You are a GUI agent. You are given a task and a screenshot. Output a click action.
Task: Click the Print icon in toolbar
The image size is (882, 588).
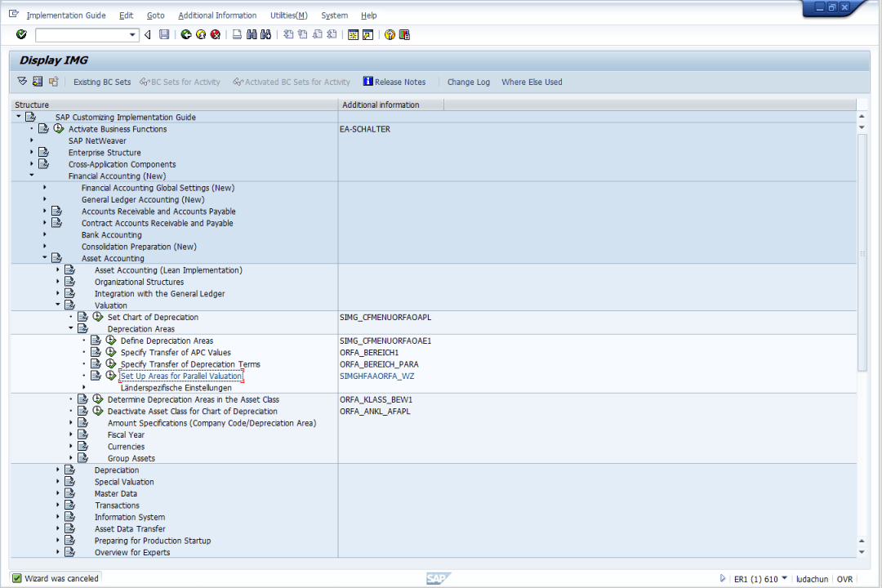click(237, 34)
